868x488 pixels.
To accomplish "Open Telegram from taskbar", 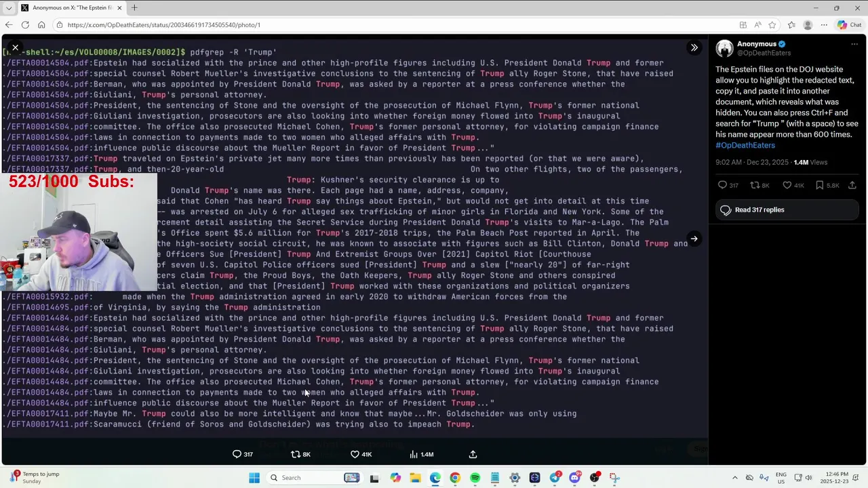I will click(x=555, y=478).
